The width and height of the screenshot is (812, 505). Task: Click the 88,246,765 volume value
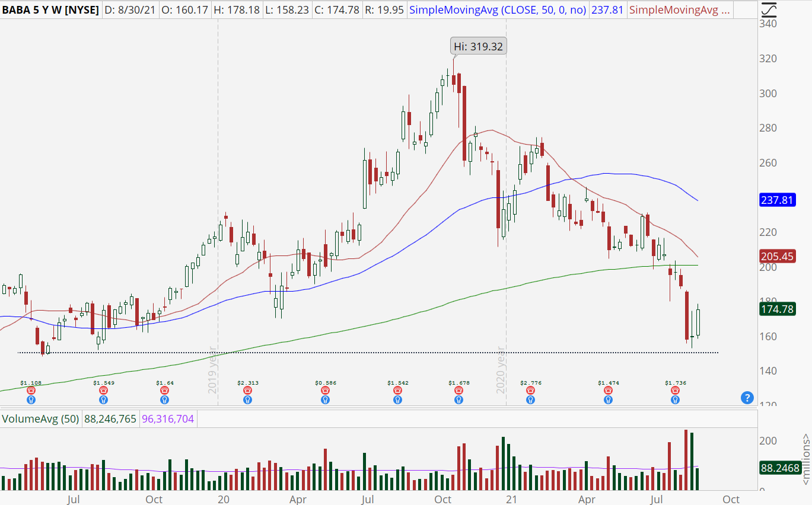coord(110,419)
